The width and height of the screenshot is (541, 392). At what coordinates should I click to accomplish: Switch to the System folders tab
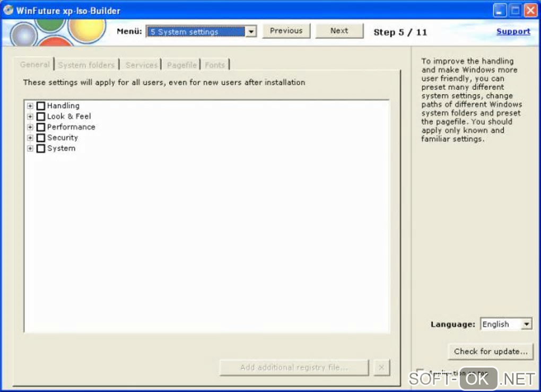click(x=86, y=65)
